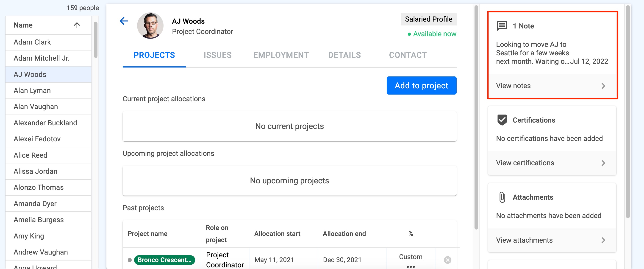The width and height of the screenshot is (644, 269).
Task: Expand View notes chevron
Action: point(603,86)
